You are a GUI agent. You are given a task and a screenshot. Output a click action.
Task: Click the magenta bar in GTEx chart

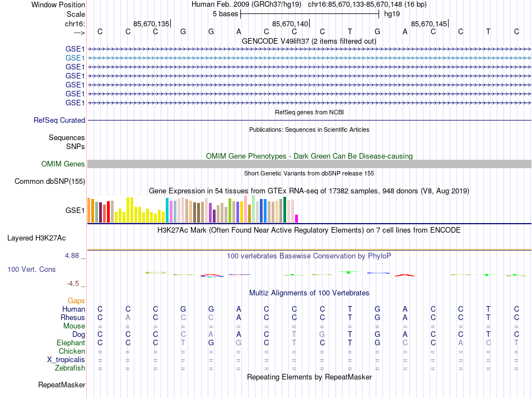click(x=297, y=219)
